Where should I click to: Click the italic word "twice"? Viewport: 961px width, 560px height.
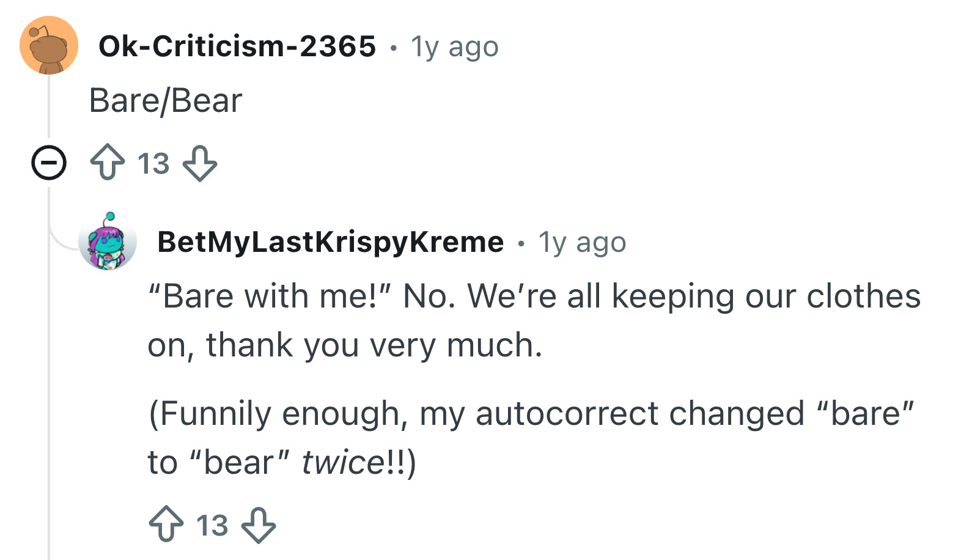coord(343,462)
